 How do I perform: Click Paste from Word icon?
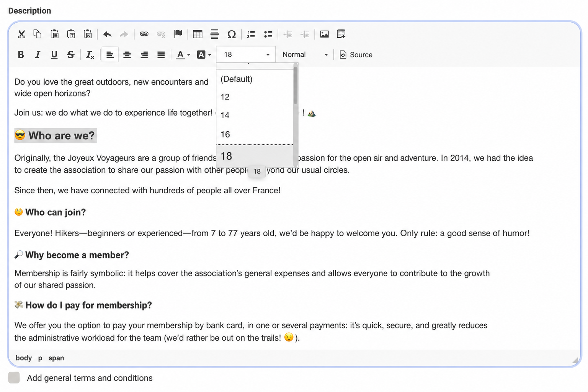(88, 34)
